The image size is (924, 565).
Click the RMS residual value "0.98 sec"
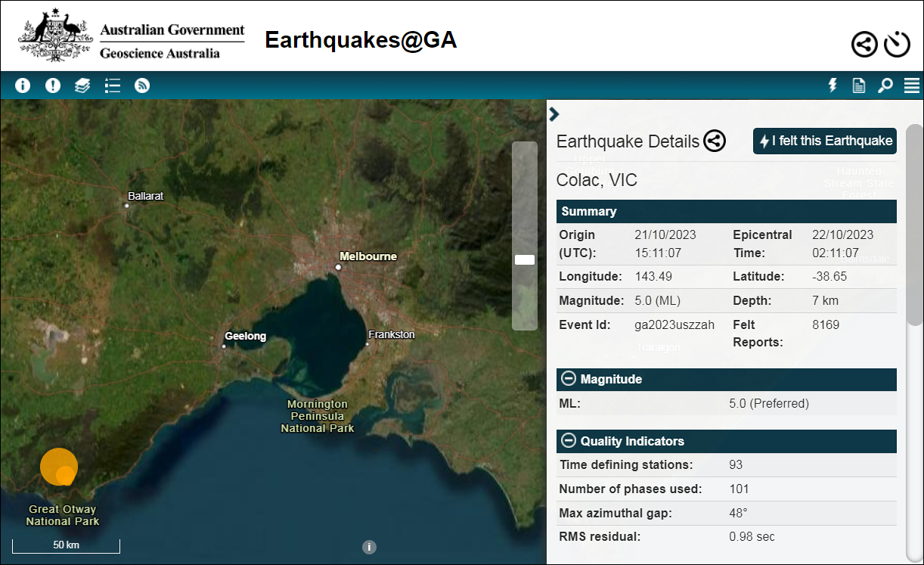(752, 537)
